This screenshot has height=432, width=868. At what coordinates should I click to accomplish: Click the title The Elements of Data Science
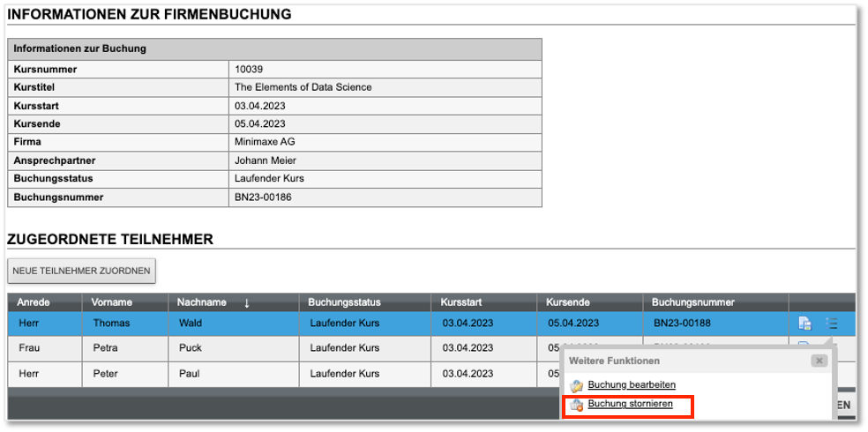(x=303, y=87)
